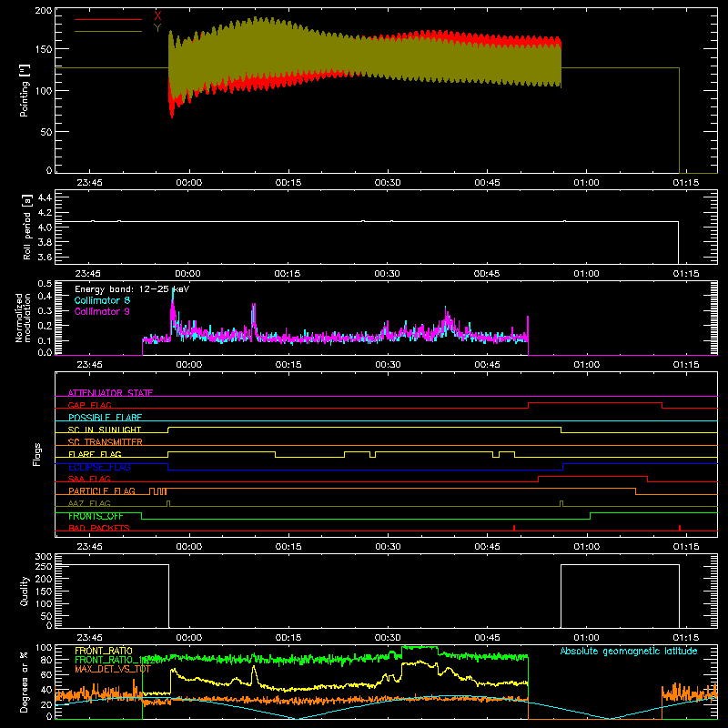Click the 3.6 tick on Roll period axis
728x728 pixels.
click(x=45, y=257)
